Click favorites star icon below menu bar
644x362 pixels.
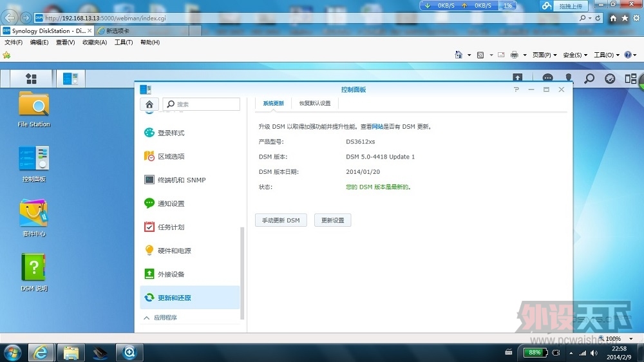coord(6,55)
